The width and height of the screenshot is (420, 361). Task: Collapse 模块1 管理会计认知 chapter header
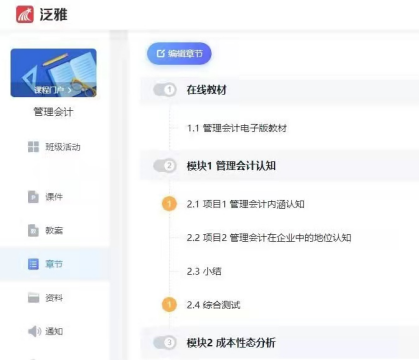click(x=279, y=165)
